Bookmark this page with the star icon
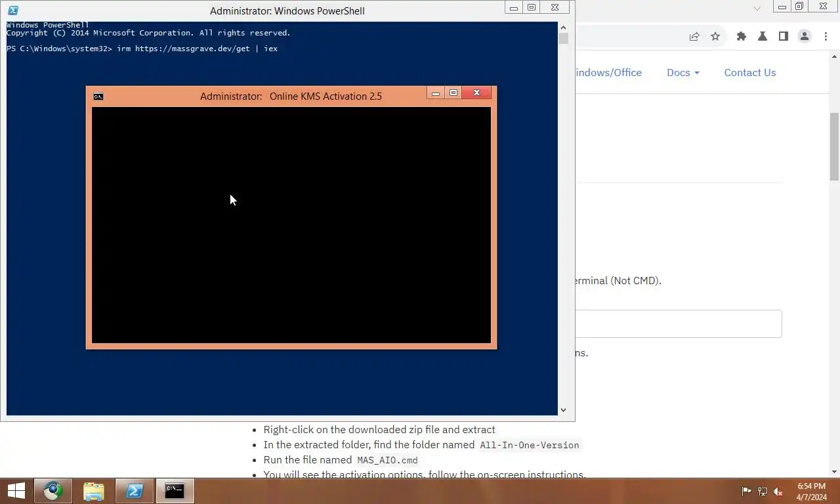The width and height of the screenshot is (840, 504). [715, 37]
